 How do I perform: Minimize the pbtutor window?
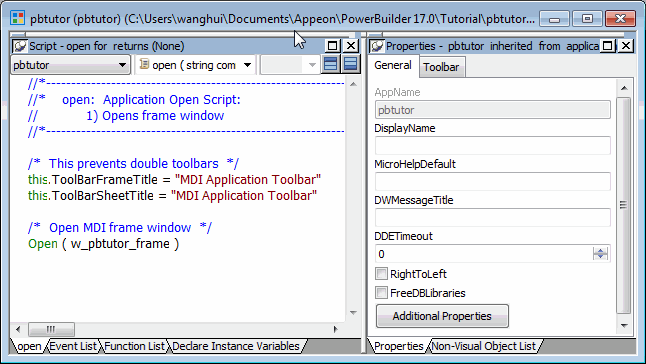pyautogui.click(x=554, y=19)
